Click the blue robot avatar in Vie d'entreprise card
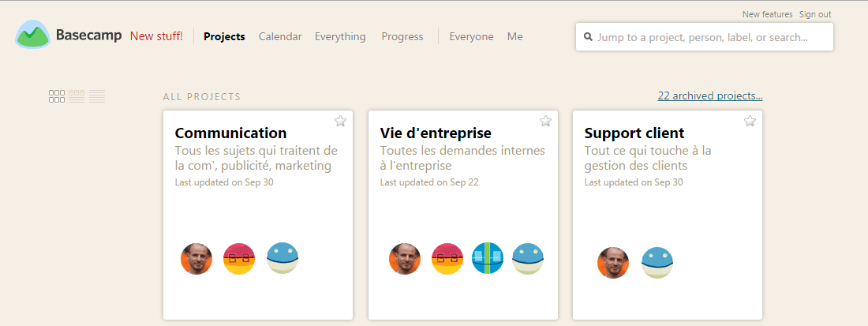Viewport: 868px width, 326px height. click(x=528, y=258)
